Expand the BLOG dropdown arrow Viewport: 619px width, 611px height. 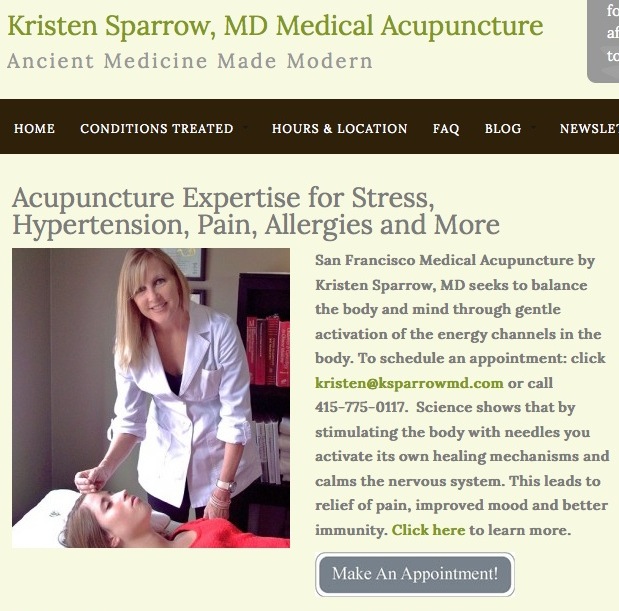(533, 128)
